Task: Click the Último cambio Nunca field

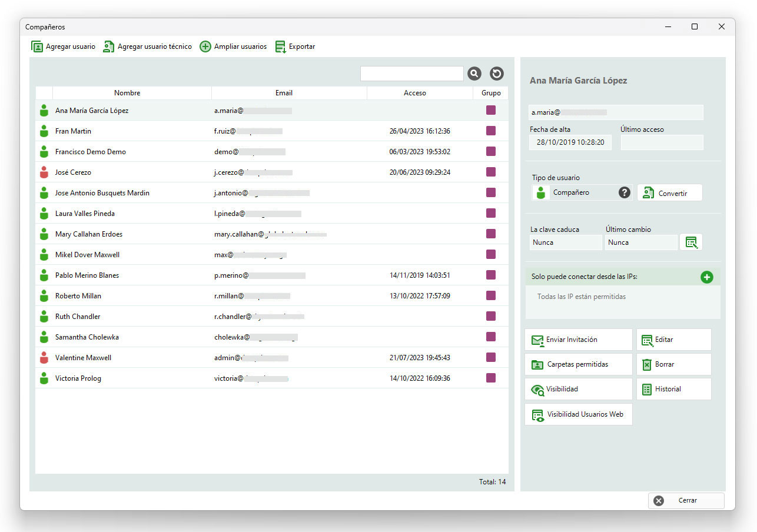Action: (641, 242)
